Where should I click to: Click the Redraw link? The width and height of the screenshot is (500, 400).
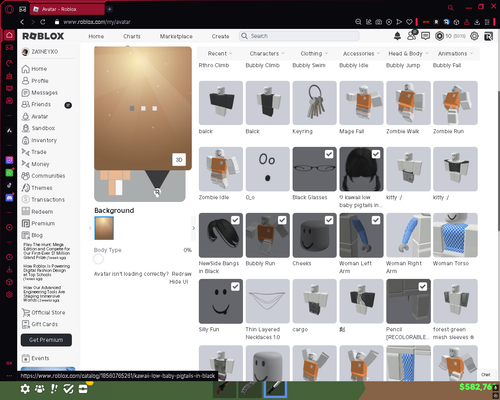pyautogui.click(x=181, y=274)
